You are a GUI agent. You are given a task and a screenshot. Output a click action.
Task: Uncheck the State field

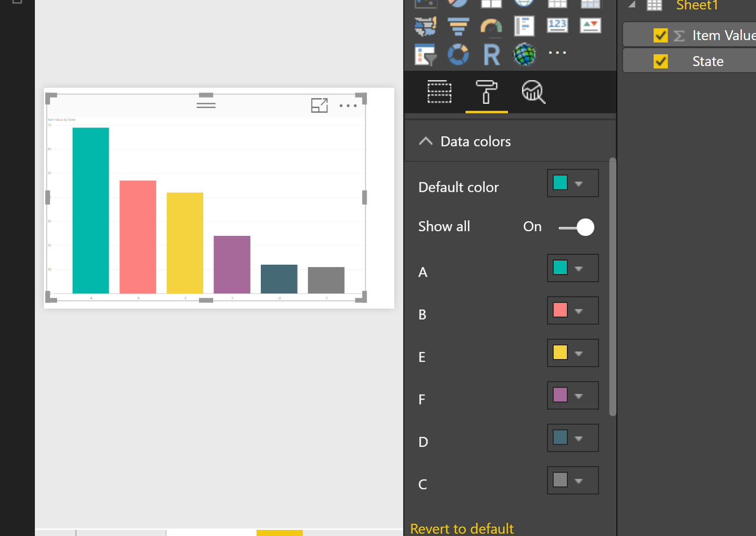tap(661, 61)
